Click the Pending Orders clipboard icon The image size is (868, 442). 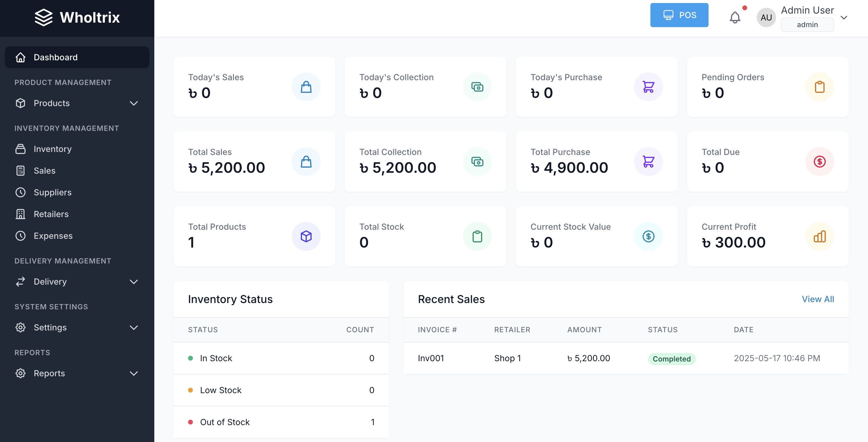(819, 87)
